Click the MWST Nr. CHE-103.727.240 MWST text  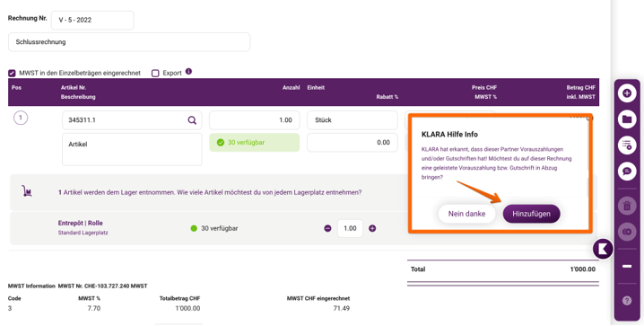(x=102, y=286)
